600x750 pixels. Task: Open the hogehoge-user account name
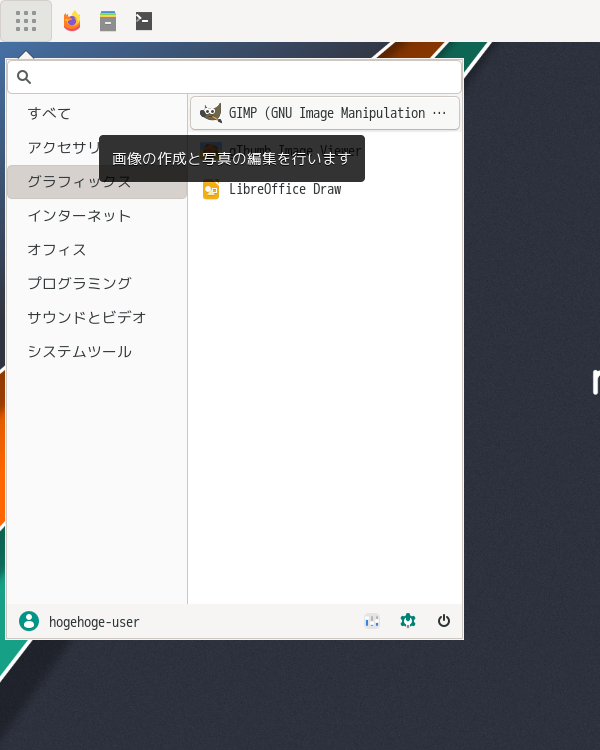[x=94, y=622]
